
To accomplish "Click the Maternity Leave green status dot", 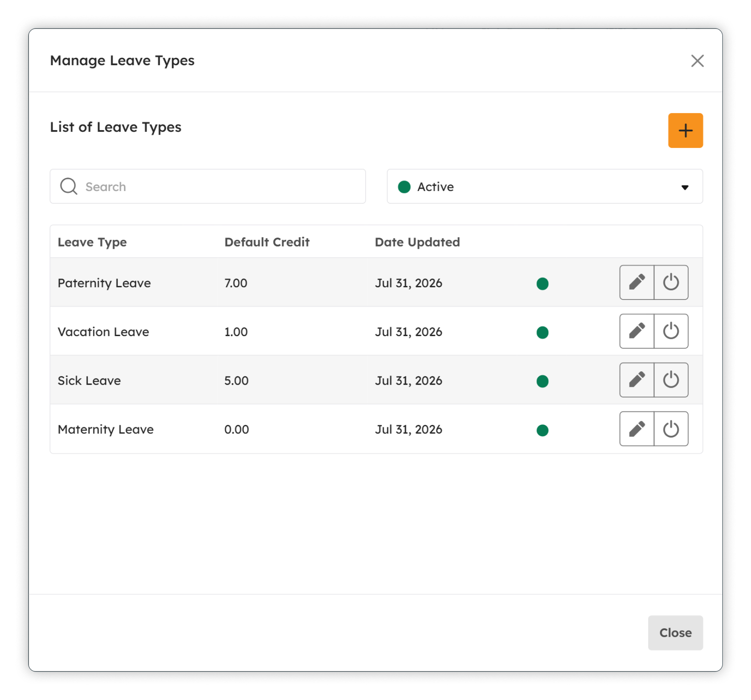I will click(543, 430).
